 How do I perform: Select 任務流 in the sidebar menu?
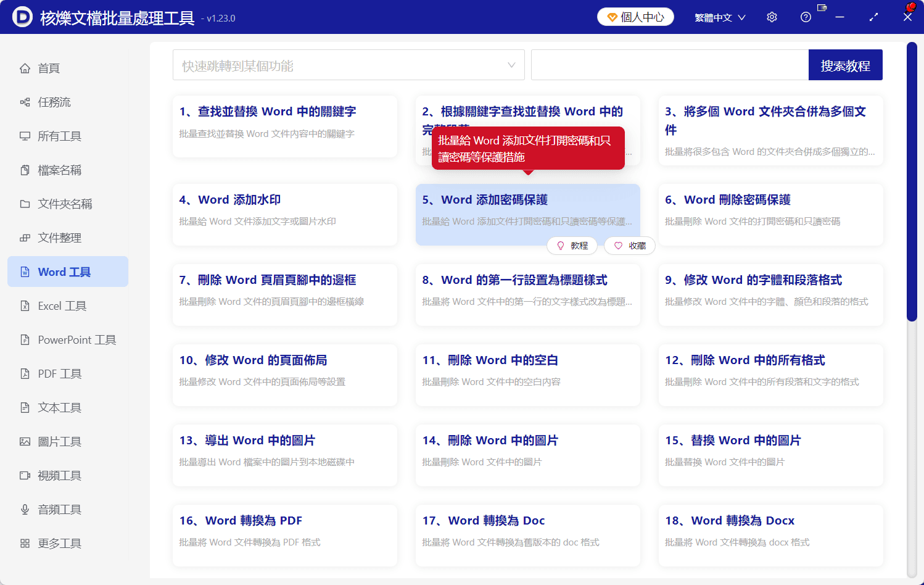[68, 102]
